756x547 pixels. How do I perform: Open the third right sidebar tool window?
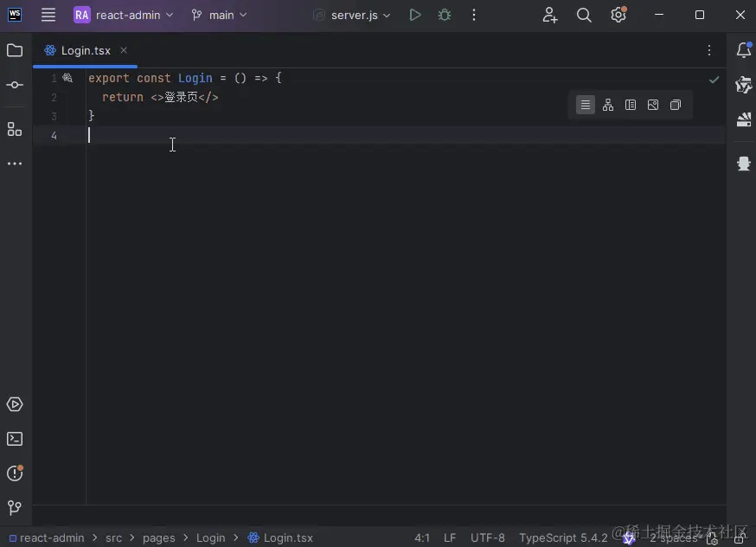744,119
